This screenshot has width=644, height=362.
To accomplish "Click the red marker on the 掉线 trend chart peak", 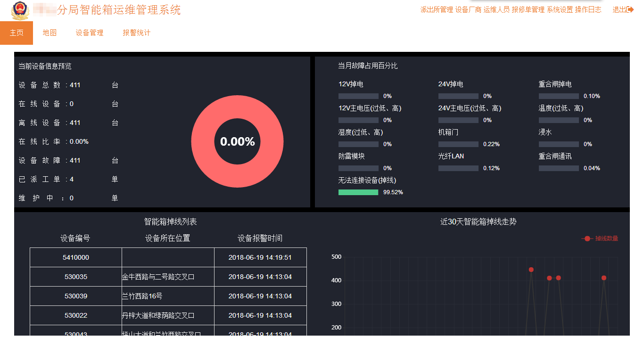I will click(x=531, y=270).
